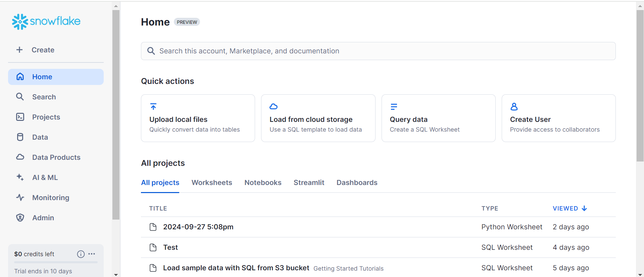Viewport: 644px width, 277px height.
Task: Open Search in the sidebar
Action: point(56,97)
